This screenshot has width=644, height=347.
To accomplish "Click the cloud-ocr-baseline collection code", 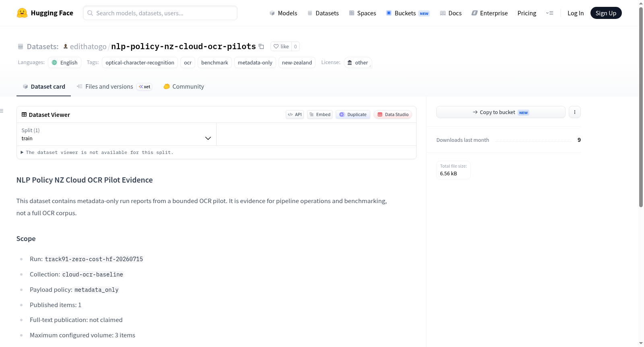I will tap(93, 274).
